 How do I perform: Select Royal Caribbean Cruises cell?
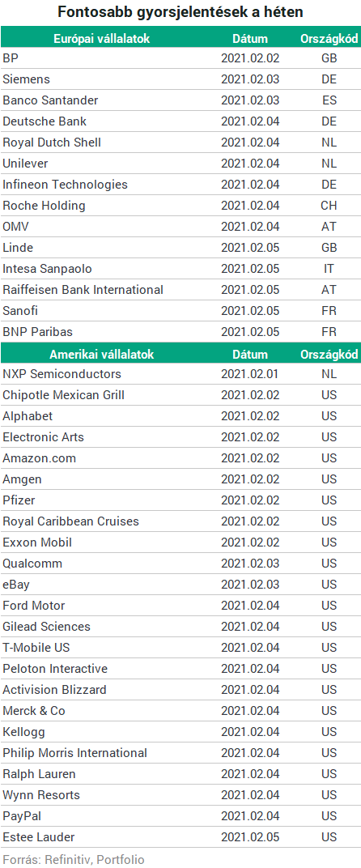point(71,521)
